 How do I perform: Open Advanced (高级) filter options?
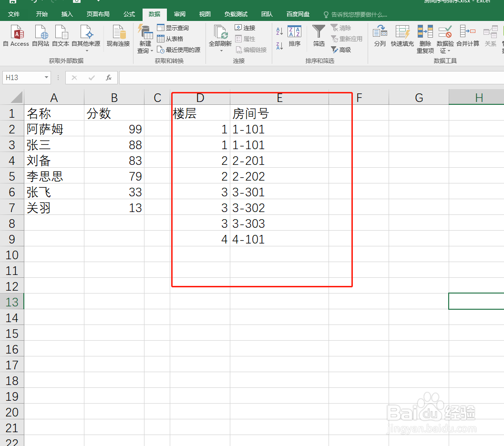point(341,50)
